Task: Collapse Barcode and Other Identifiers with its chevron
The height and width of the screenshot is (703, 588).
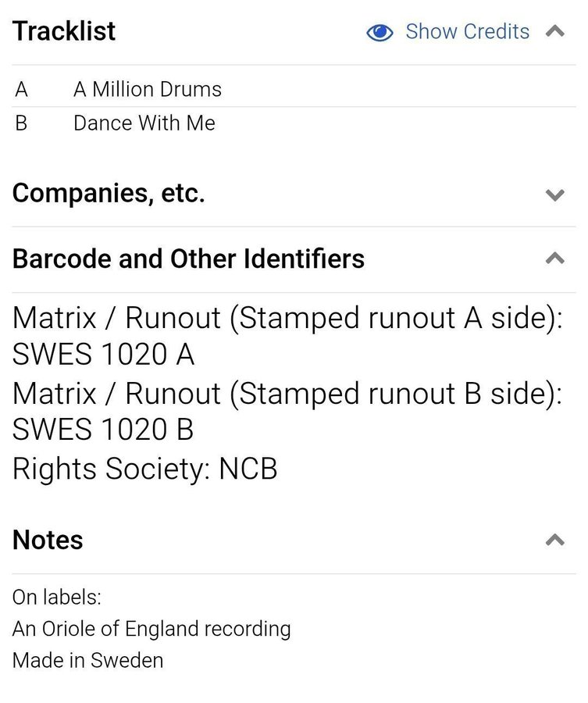Action: point(555,259)
